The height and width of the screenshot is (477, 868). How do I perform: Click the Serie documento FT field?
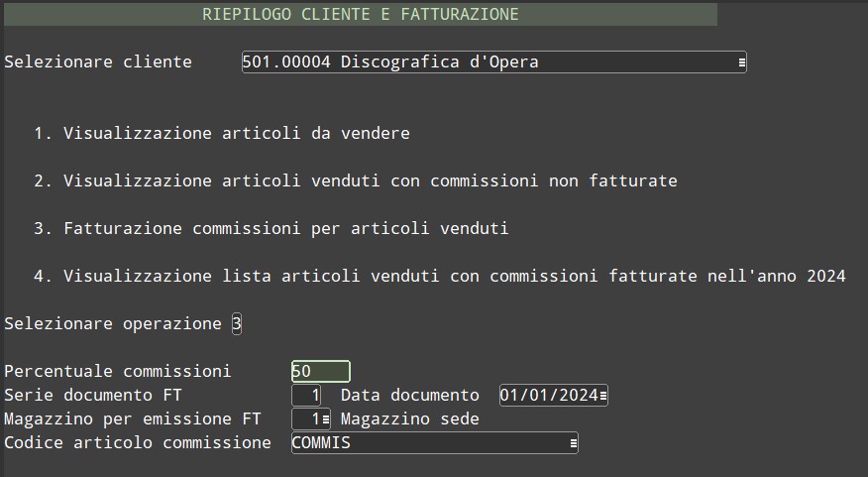pos(306,396)
